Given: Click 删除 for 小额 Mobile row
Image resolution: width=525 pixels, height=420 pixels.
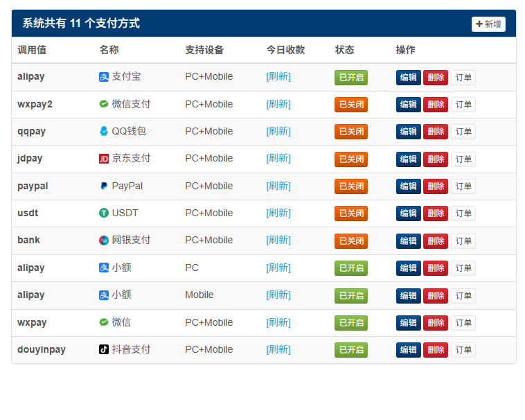Looking at the screenshot, I should (436, 296).
